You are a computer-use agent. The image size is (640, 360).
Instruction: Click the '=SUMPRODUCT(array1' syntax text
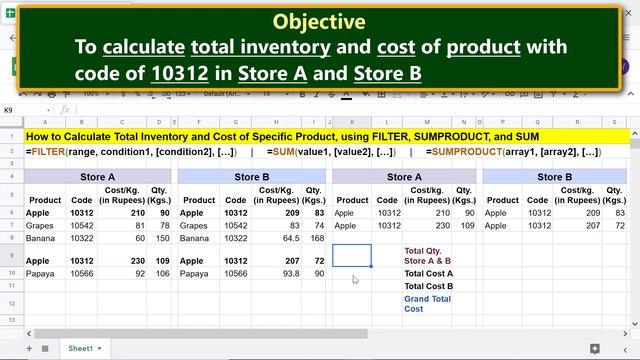pos(513,152)
